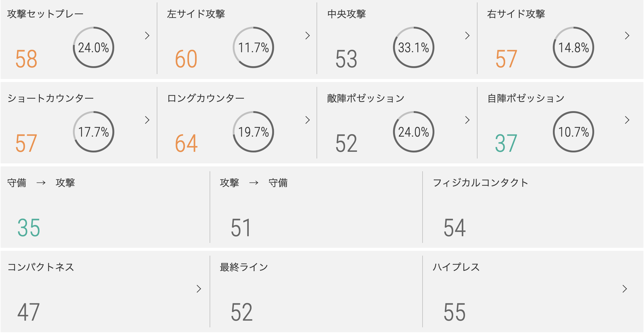644x334 pixels.
Task: Open the ハイプレス chevron arrow
Action: [625, 289]
